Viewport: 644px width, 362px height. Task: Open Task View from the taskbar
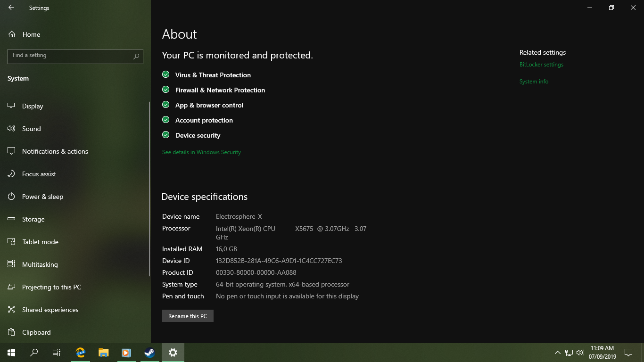[x=57, y=353]
